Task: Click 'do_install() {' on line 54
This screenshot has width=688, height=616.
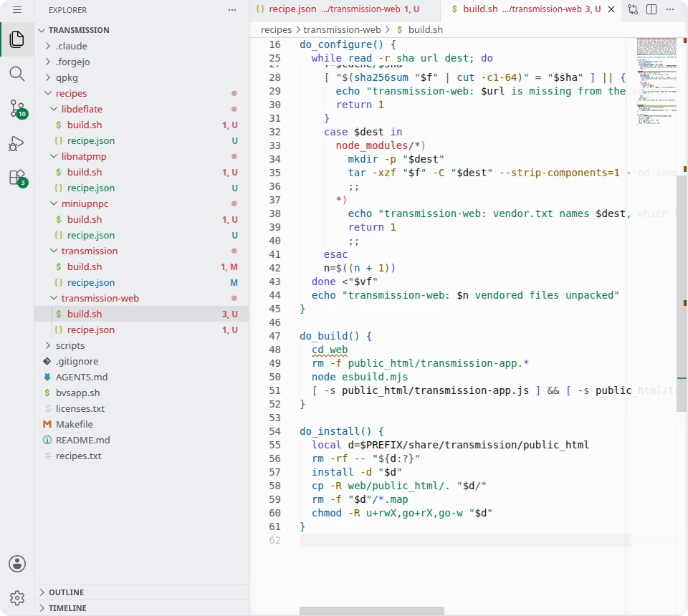Action: click(x=341, y=431)
